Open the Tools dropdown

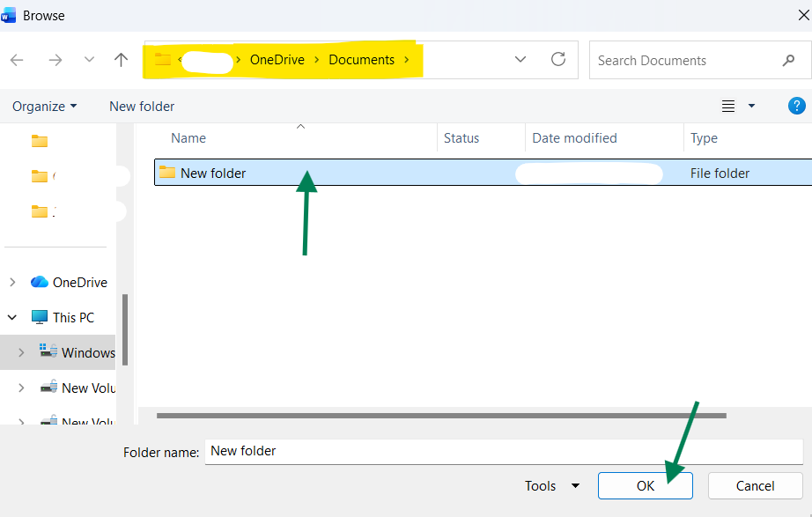tap(551, 486)
